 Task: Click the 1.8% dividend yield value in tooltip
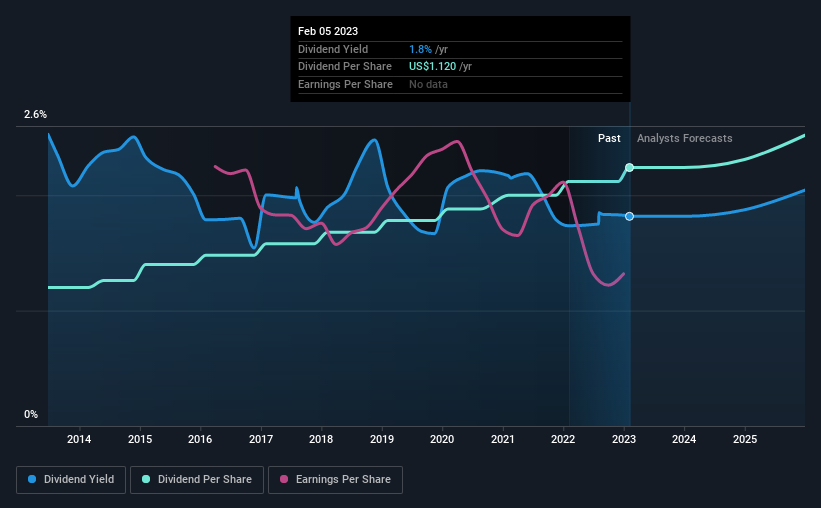pos(420,49)
